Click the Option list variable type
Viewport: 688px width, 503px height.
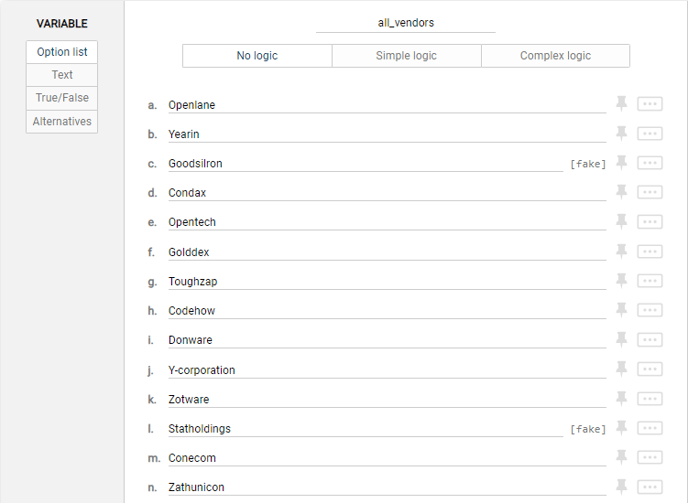pyautogui.click(x=62, y=52)
